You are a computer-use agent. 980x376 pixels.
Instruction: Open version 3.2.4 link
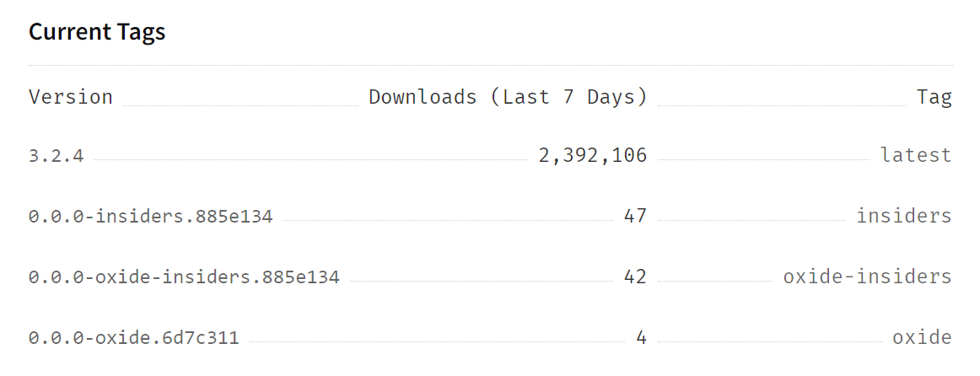[56, 156]
